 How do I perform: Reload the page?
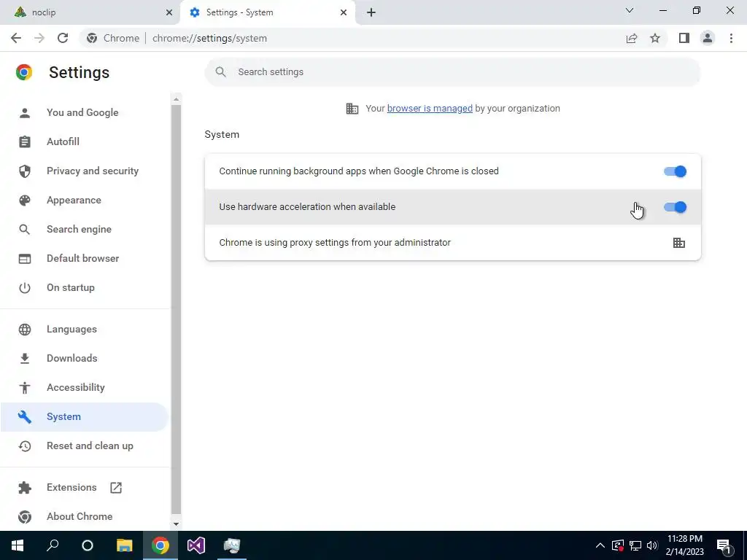tap(63, 38)
